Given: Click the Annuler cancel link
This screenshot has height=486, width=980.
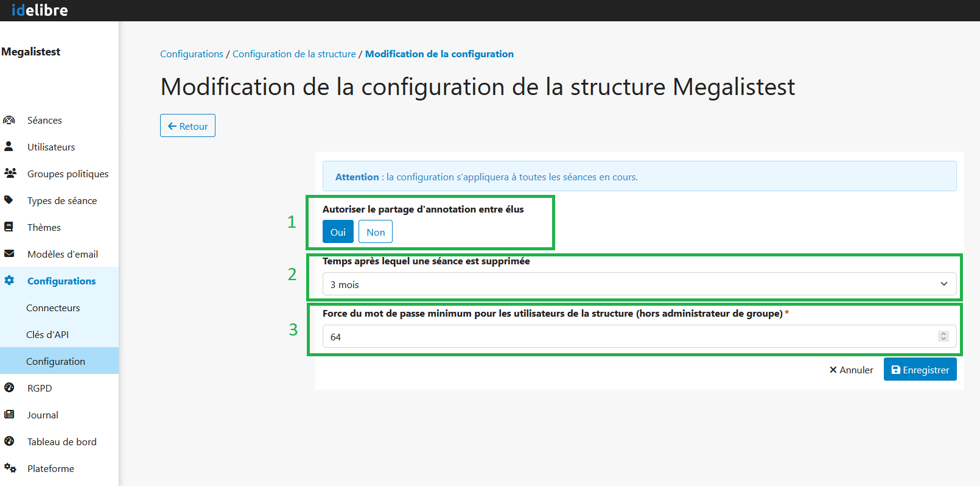Looking at the screenshot, I should pos(851,370).
